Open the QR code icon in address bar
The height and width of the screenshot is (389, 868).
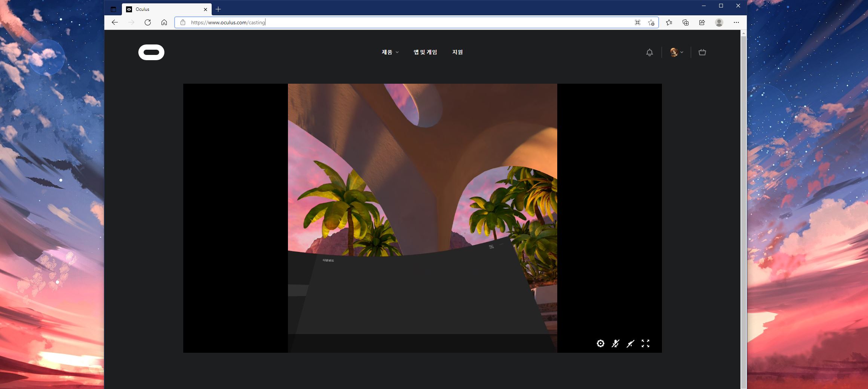[638, 22]
